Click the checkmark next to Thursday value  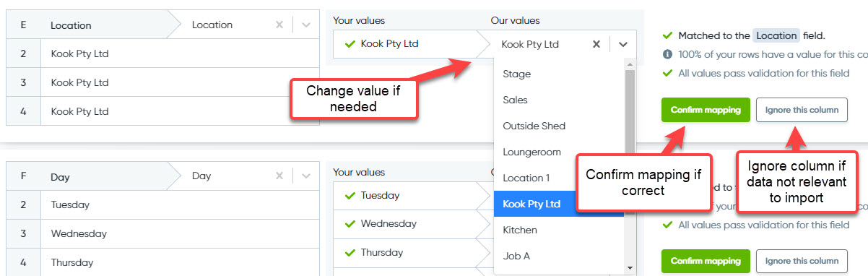(x=350, y=253)
